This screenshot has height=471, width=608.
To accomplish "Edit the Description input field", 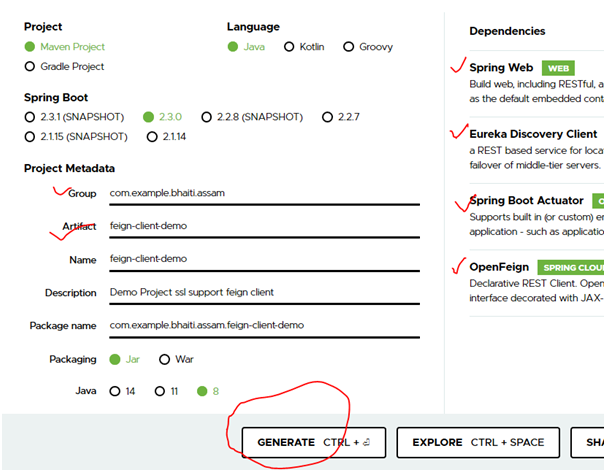I will click(264, 293).
